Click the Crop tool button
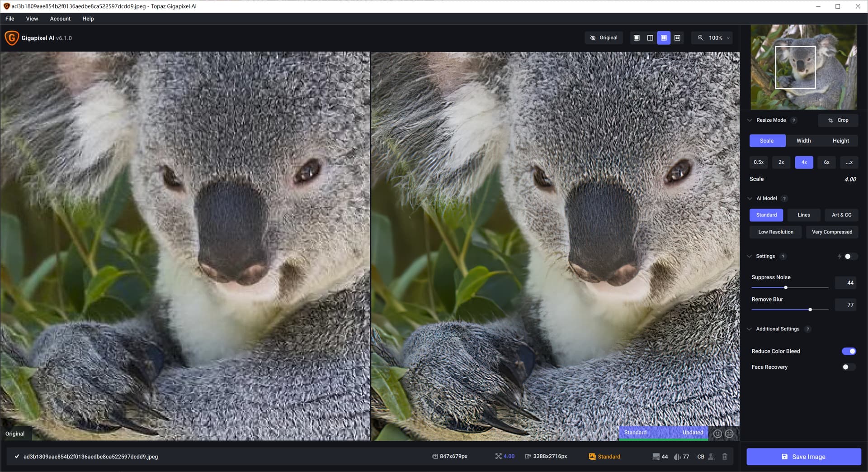This screenshot has height=472, width=868. click(838, 120)
